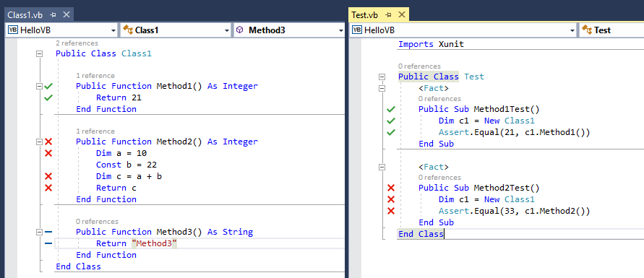Collapse the second <Fact> attribute outline
Viewport: 644px width, 278px height.
382,167
